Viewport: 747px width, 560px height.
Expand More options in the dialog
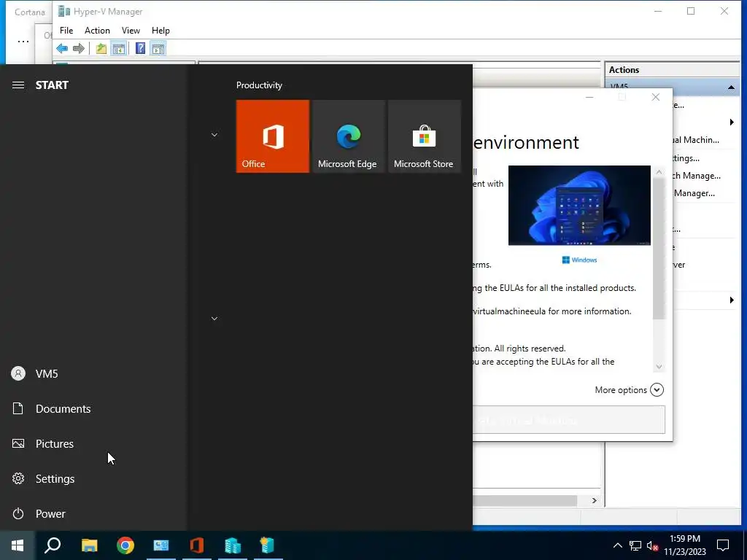(629, 390)
